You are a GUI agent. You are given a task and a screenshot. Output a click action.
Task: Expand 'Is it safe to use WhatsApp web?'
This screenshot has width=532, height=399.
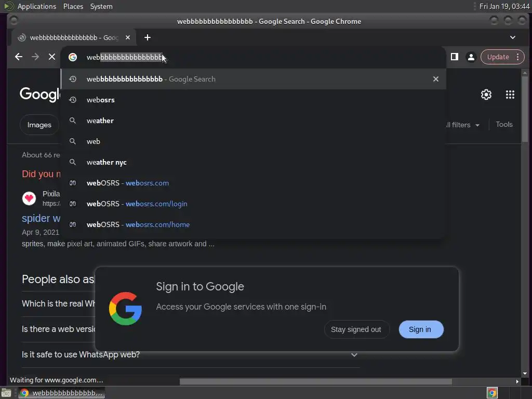click(x=191, y=354)
